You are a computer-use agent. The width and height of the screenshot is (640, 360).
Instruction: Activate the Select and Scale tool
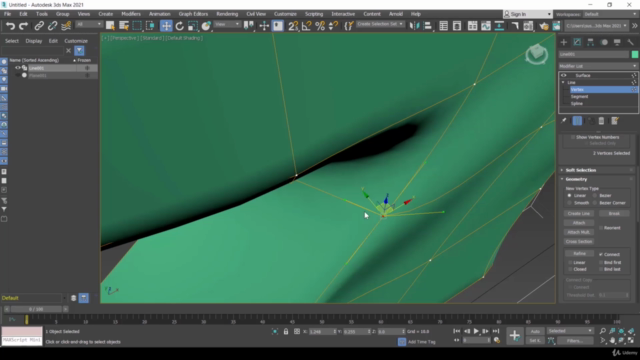(193, 26)
